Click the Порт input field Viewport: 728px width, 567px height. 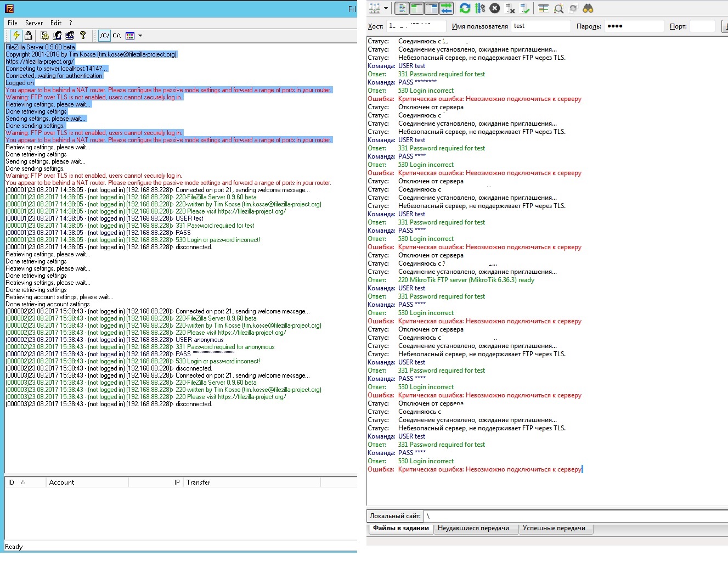pos(702,26)
